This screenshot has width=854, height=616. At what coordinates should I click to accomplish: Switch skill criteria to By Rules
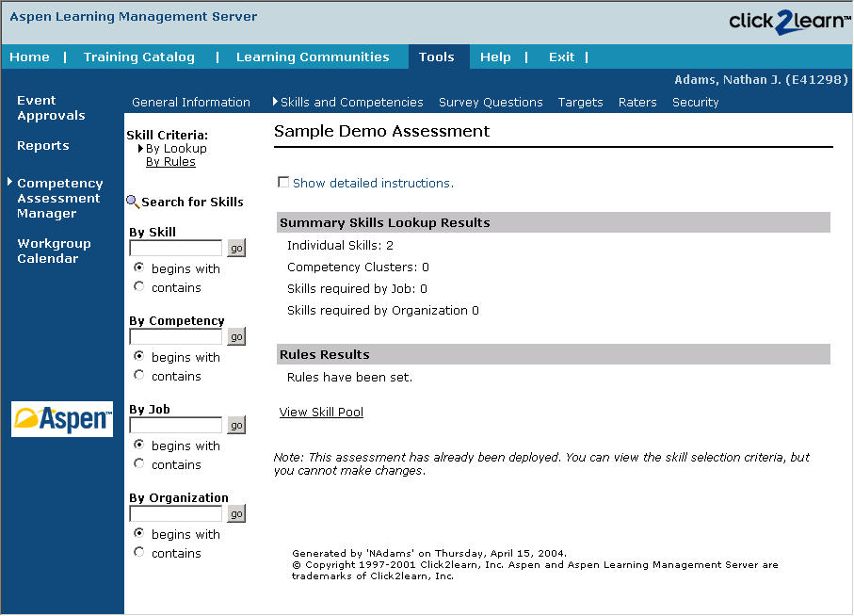[x=170, y=162]
